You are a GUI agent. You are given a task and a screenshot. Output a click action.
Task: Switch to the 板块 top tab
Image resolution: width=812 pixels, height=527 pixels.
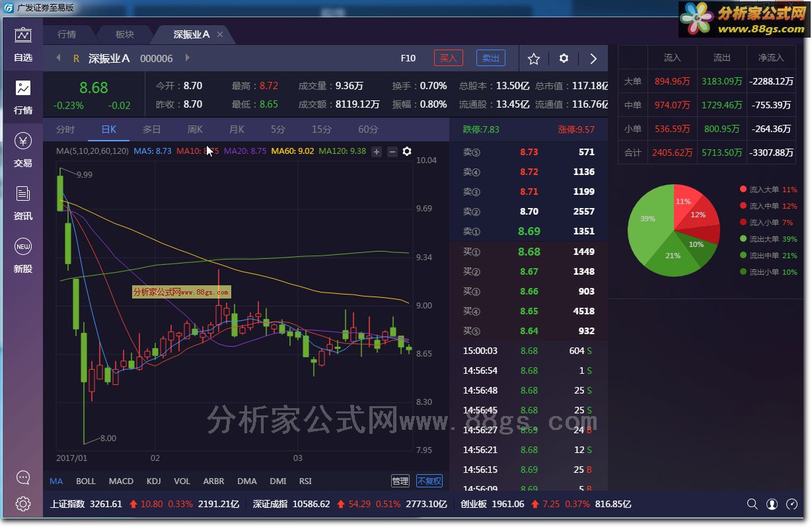pos(124,34)
